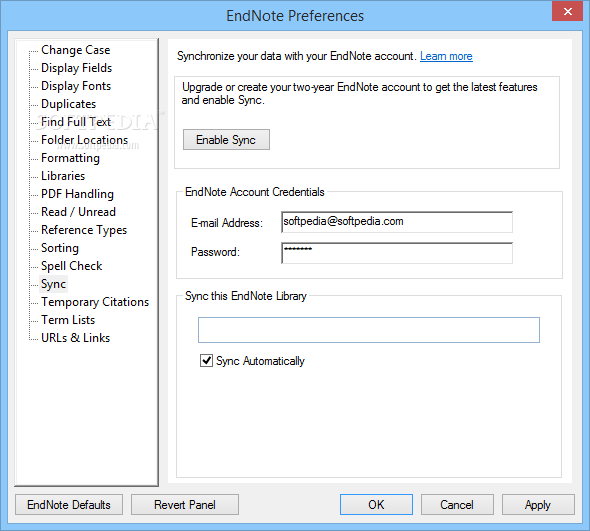Viewport: 590px width, 531px height.
Task: Select PDF Handling in the sidebar
Action: [78, 194]
